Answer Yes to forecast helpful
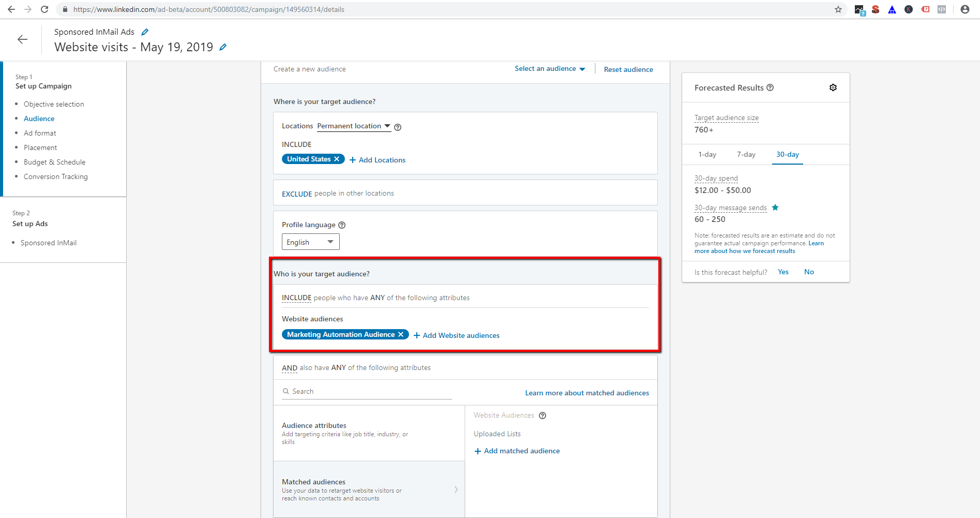Image resolution: width=980 pixels, height=518 pixels. (783, 272)
